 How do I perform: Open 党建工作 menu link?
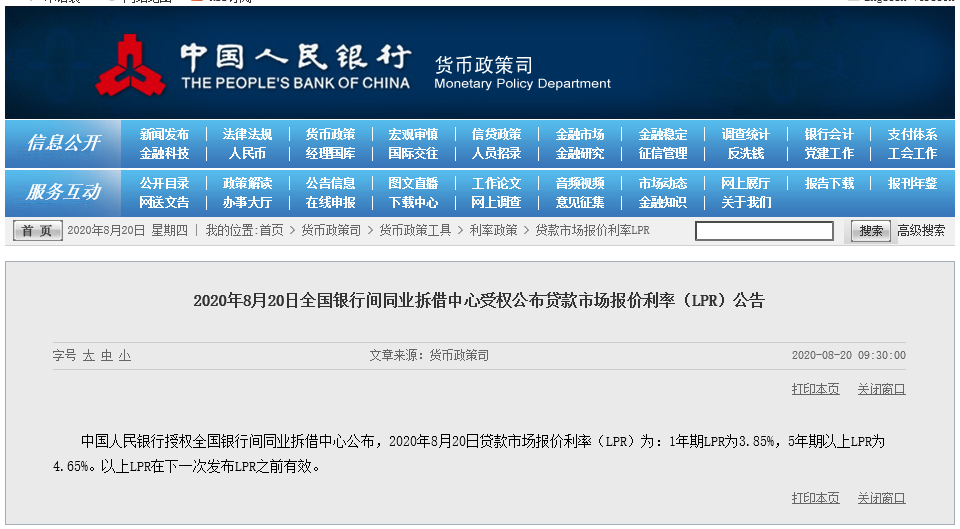829,153
